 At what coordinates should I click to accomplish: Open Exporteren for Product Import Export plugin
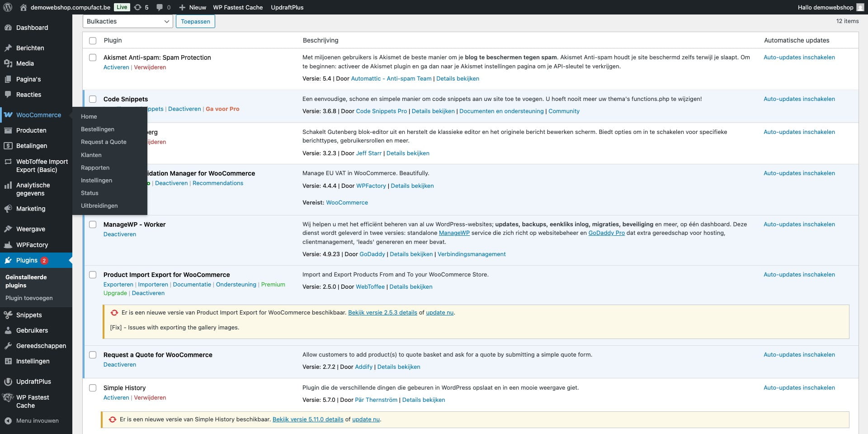118,285
